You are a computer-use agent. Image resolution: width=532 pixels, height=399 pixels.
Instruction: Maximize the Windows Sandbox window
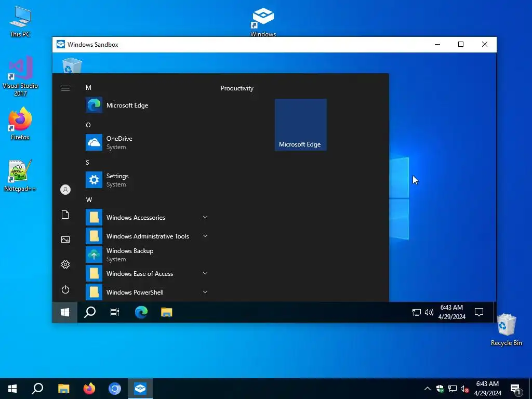click(x=461, y=45)
